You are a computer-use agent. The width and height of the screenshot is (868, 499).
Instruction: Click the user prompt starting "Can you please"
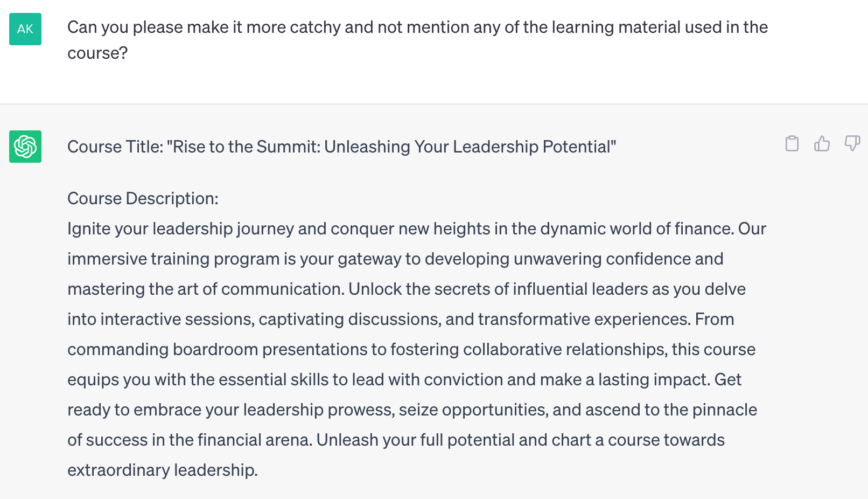[417, 27]
